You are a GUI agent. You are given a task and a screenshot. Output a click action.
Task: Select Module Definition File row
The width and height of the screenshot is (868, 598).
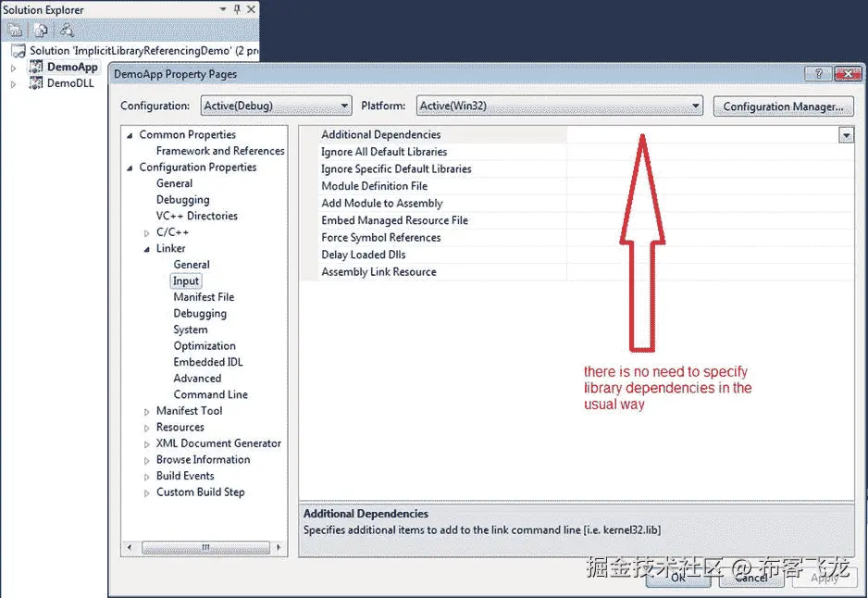point(577,186)
